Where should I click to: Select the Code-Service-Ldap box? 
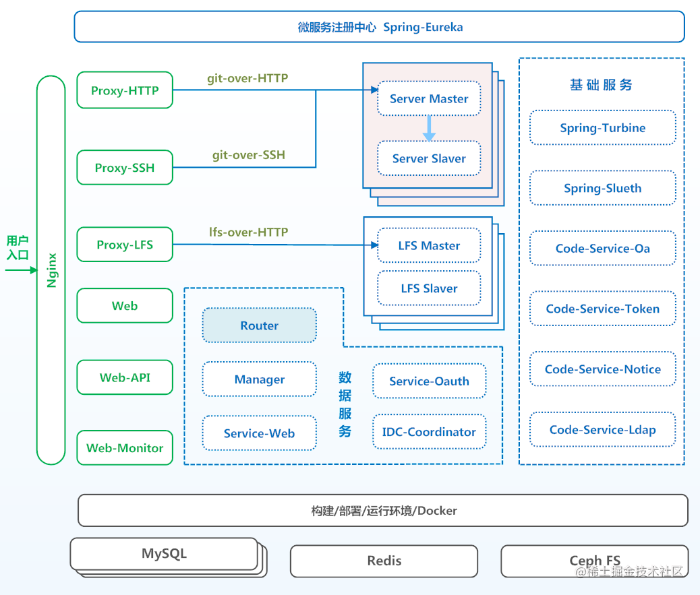(x=602, y=429)
